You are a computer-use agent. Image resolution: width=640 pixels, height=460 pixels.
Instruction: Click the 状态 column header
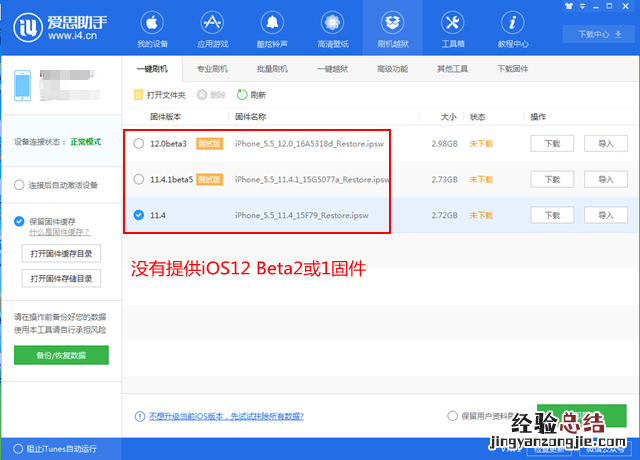478,117
